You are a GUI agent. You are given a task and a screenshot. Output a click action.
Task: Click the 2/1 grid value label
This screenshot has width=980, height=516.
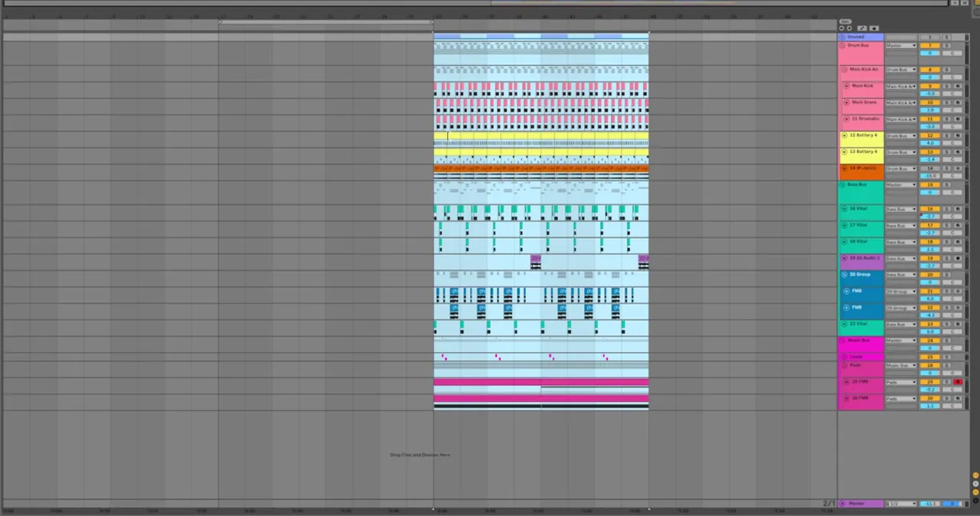(x=829, y=503)
